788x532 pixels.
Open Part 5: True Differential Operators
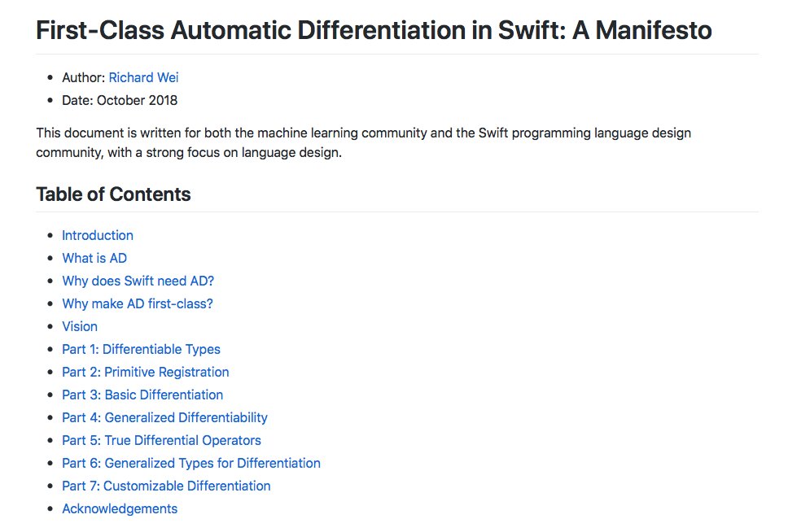pos(161,440)
